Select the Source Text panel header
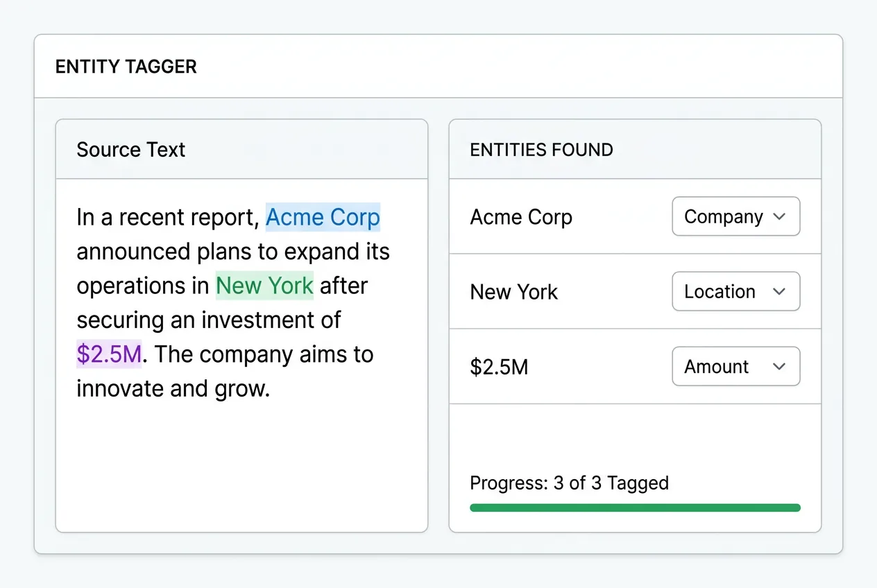This screenshot has width=877, height=588. (x=130, y=149)
